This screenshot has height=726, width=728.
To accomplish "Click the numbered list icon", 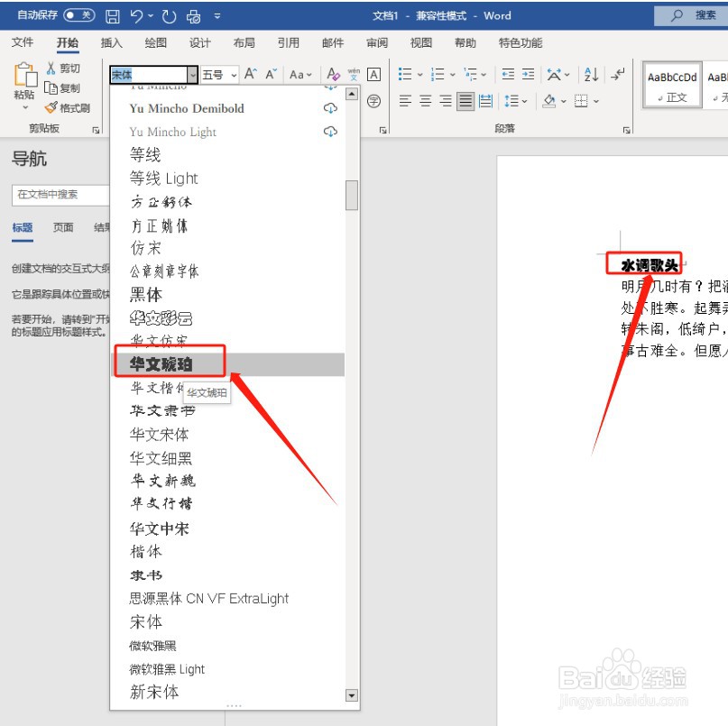I will click(438, 74).
